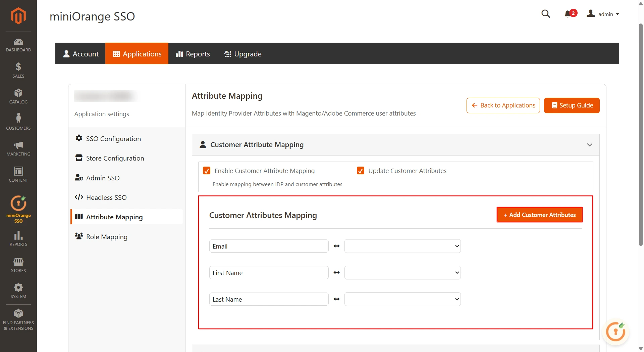Viewport: 644px width, 352px height.
Task: Toggle Enable Customer Attribute Mapping checkbox
Action: (207, 171)
